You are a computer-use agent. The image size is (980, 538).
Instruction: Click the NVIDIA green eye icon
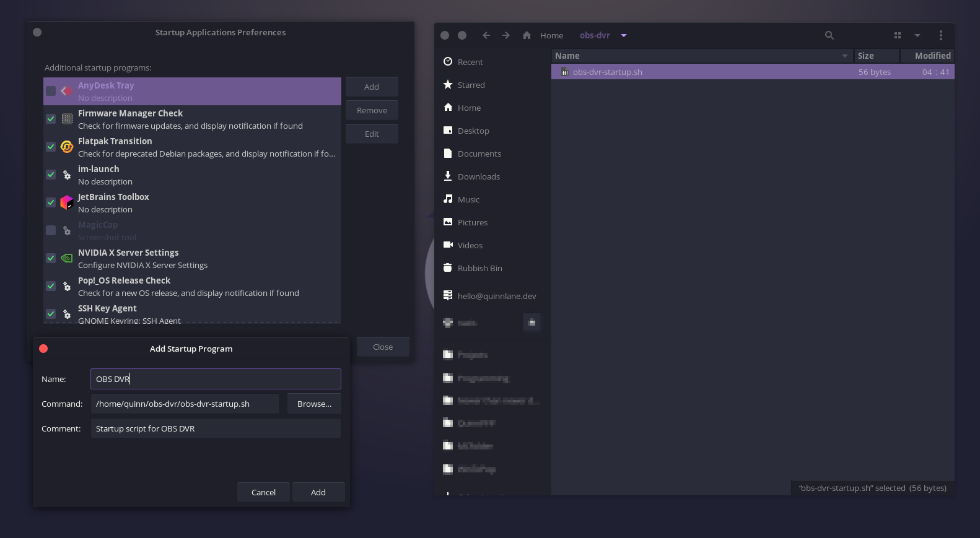(67, 258)
